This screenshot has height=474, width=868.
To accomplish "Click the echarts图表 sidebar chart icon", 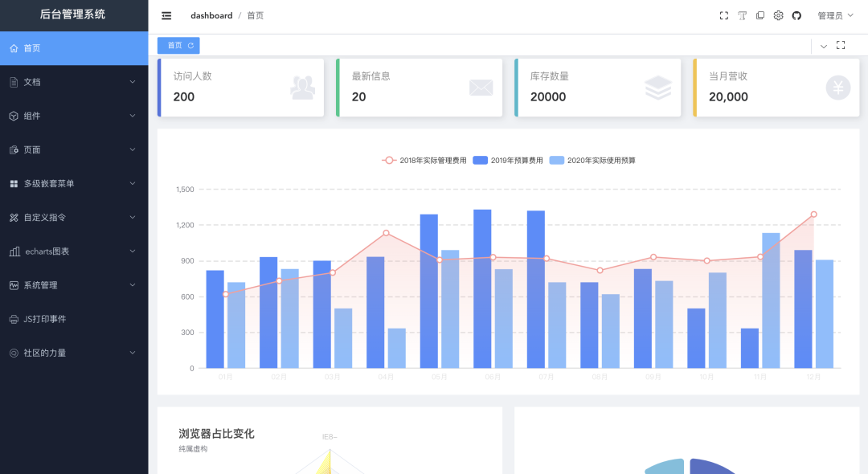I will point(16,251).
